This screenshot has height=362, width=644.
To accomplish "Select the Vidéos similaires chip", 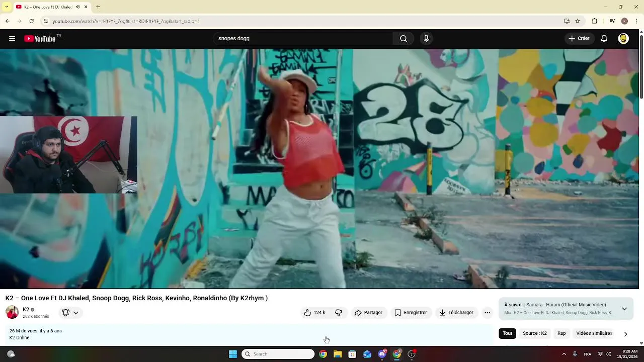I will click(594, 333).
